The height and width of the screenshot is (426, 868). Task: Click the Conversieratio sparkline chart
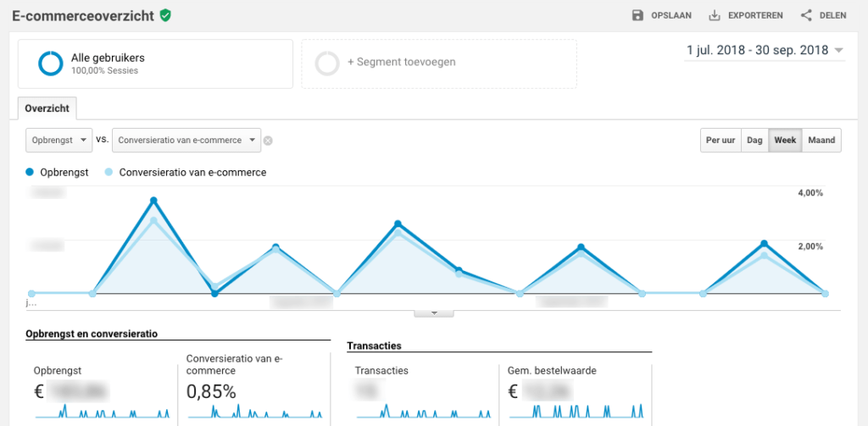pos(255,411)
